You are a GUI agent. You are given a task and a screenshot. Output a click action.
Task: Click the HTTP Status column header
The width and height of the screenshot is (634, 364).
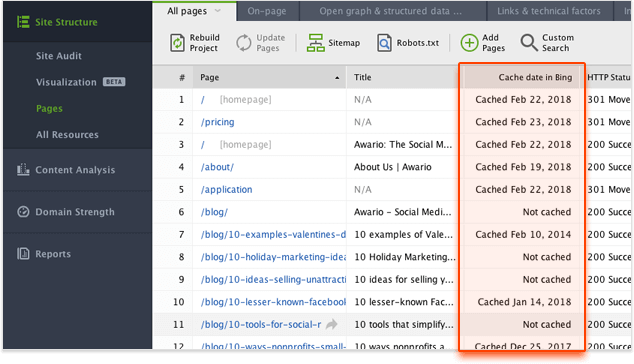click(x=609, y=77)
